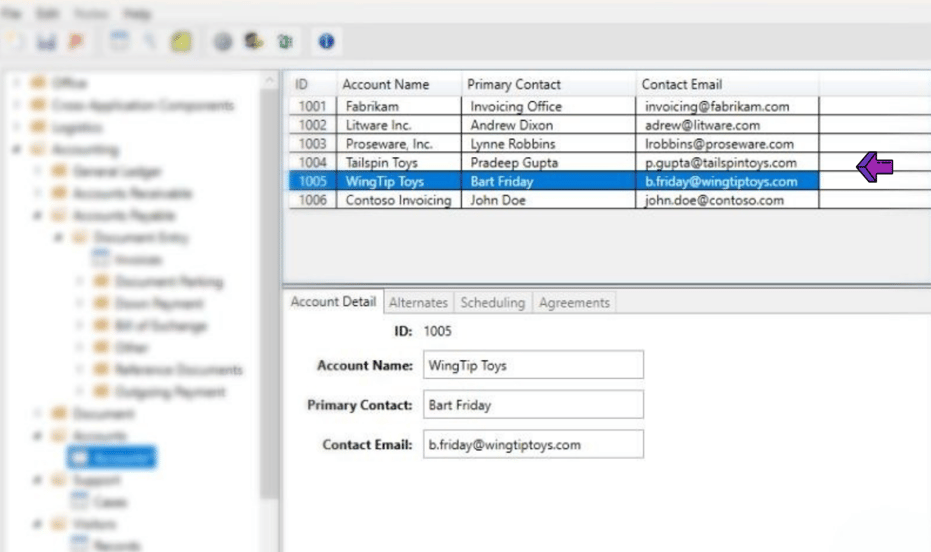Collapse the Accounting node arrow
931x552 pixels.
[16, 149]
